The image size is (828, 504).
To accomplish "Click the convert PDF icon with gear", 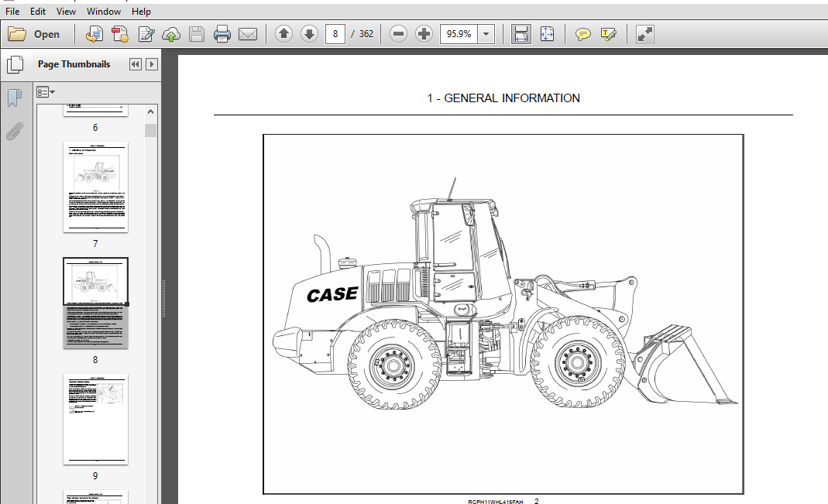I will (120, 34).
